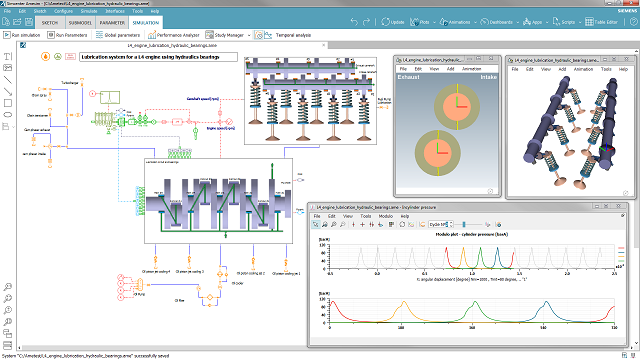Toggle the Temporal analysis mode icon

point(258,35)
